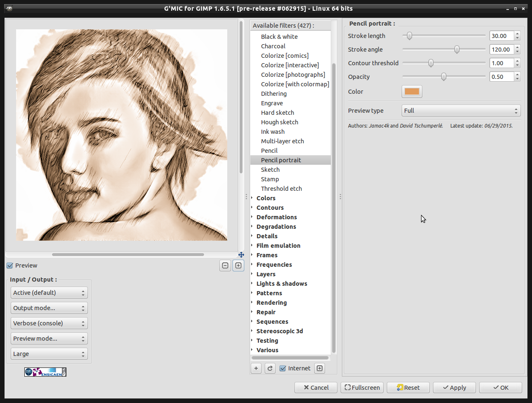The height and width of the screenshot is (403, 532).
Task: Expand the Various filter category
Action: (252, 350)
